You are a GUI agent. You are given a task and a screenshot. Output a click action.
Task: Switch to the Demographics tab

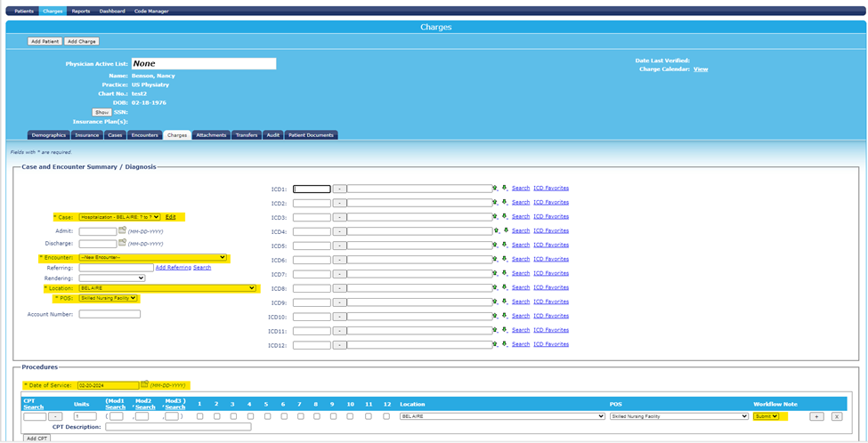(x=49, y=135)
